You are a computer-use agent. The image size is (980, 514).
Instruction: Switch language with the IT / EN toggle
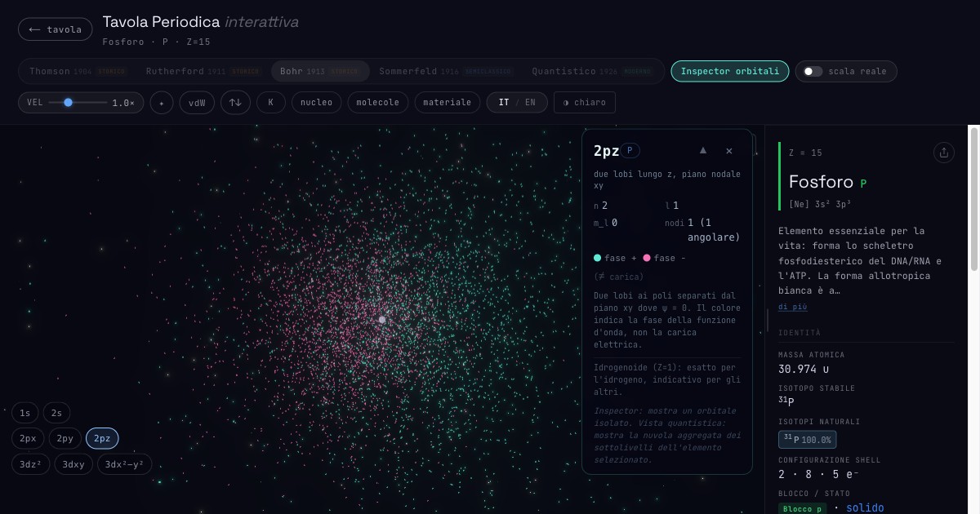coord(517,103)
